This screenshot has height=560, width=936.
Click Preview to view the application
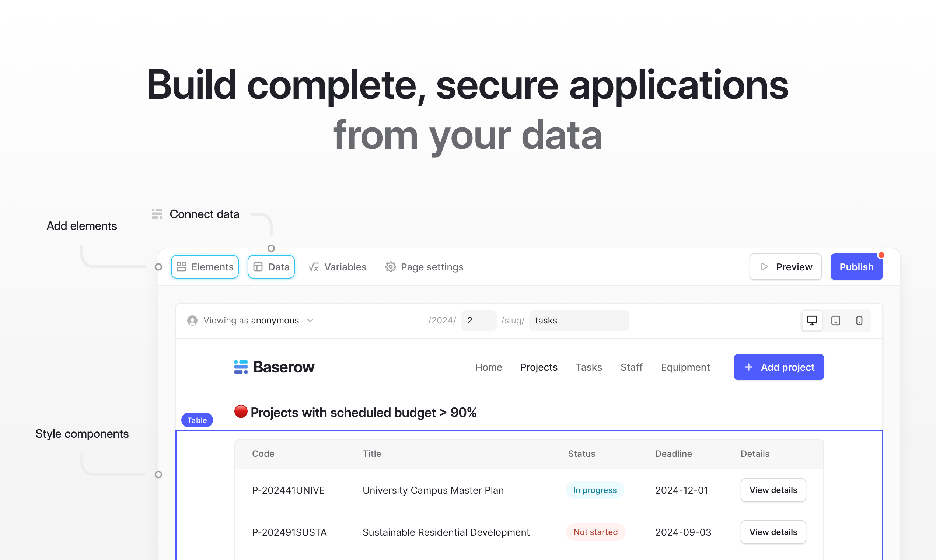point(785,267)
